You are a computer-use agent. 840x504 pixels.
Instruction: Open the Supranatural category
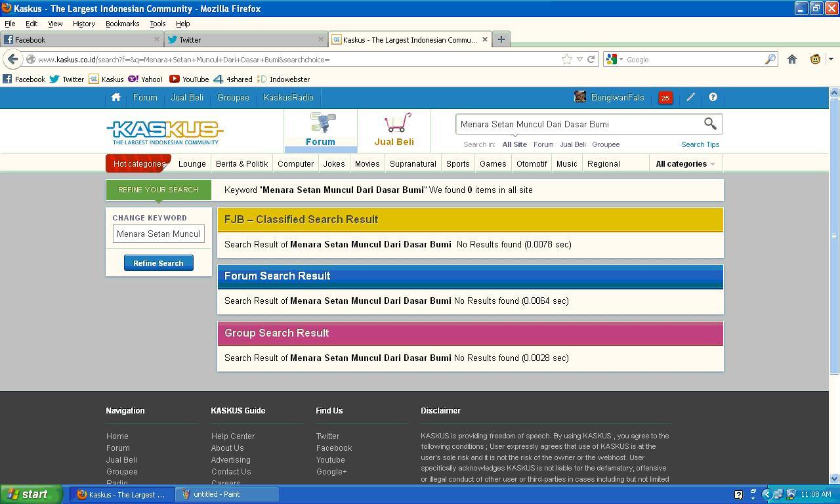click(x=413, y=163)
